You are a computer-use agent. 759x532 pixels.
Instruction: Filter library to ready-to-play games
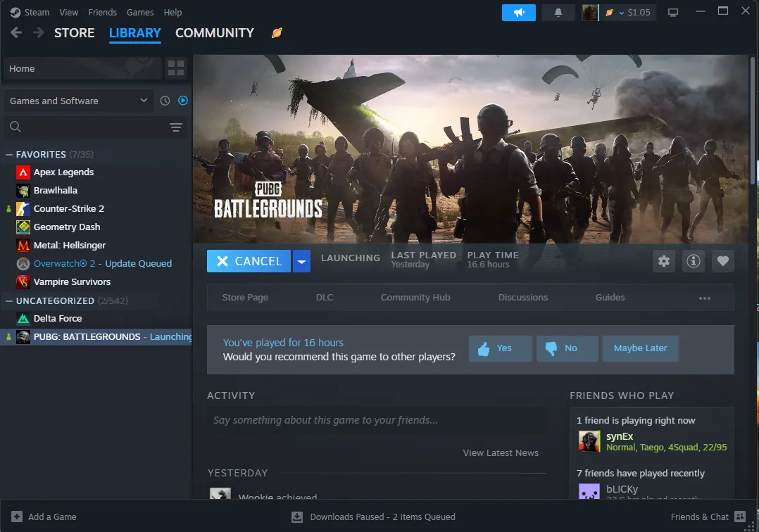(182, 101)
